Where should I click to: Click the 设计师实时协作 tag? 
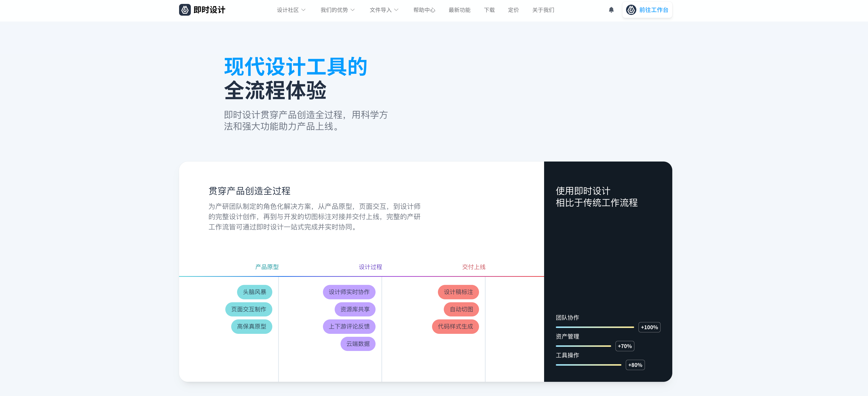pyautogui.click(x=349, y=292)
